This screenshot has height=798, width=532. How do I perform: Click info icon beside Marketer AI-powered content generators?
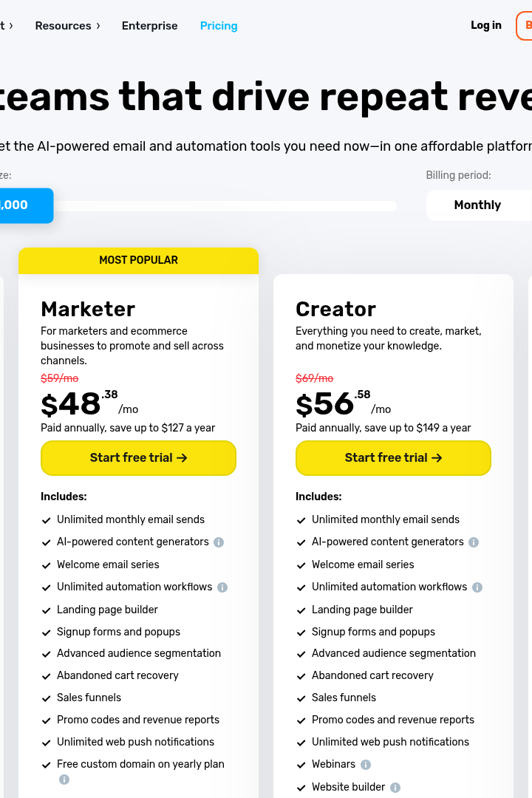click(x=219, y=542)
